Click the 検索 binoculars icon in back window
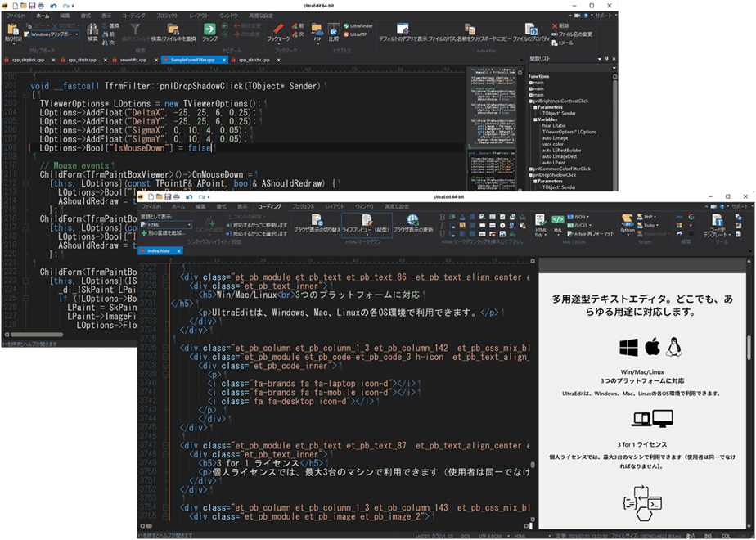756x540 pixels. coord(92,30)
